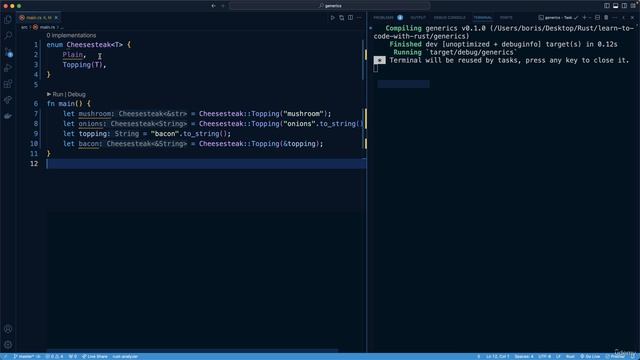Click errors and warnings count in status bar
Image resolution: width=640 pixels, height=360 pixels.
pos(54,356)
